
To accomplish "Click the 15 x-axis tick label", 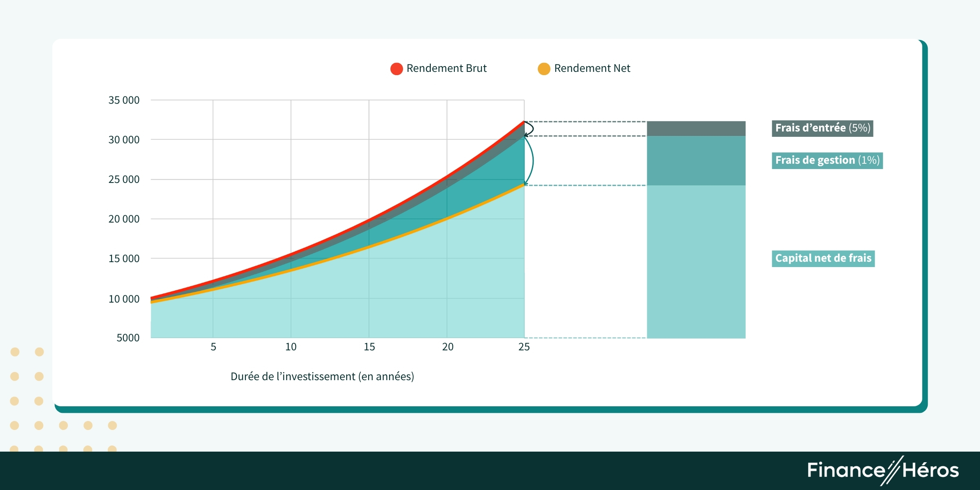I will click(369, 347).
